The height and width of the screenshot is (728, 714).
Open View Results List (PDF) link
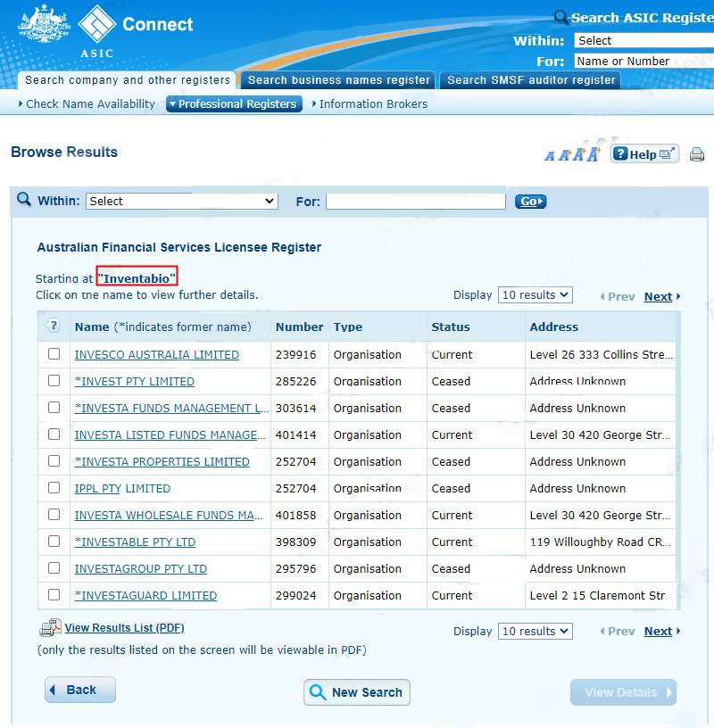pyautogui.click(x=124, y=628)
